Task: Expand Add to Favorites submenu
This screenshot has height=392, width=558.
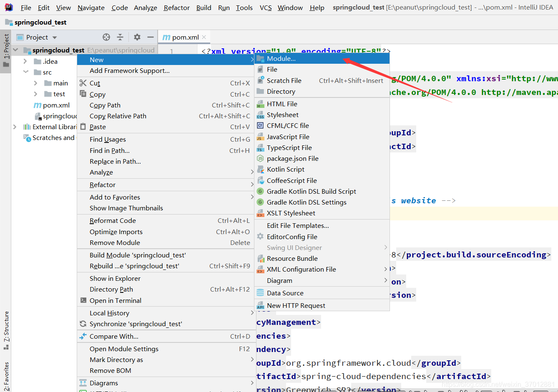Action: pyautogui.click(x=166, y=197)
